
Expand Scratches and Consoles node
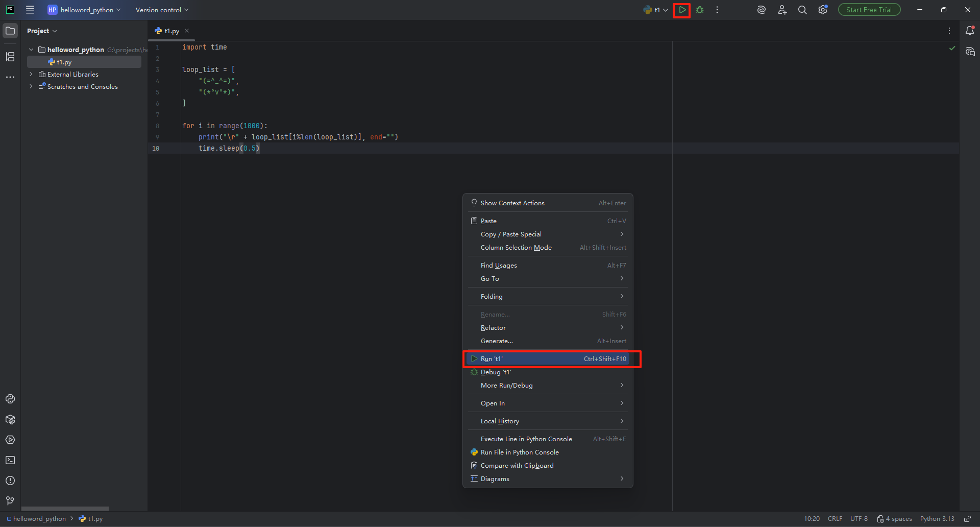tap(31, 87)
